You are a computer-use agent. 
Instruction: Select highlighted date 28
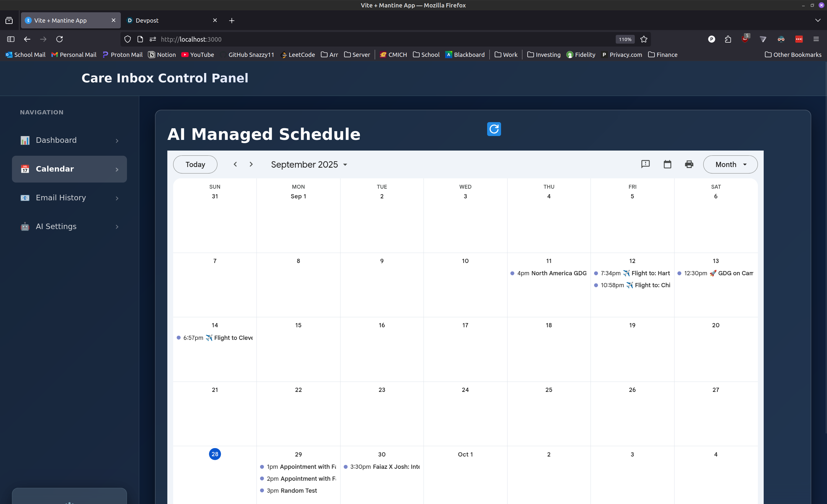(x=215, y=454)
